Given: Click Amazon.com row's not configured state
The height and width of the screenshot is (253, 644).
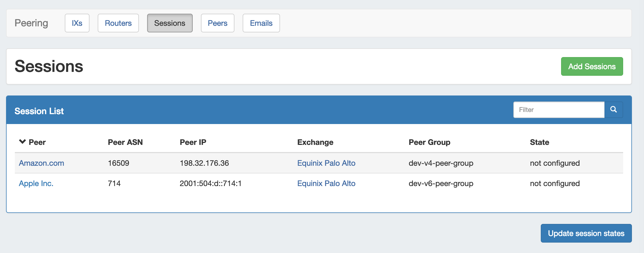Looking at the screenshot, I should click(555, 163).
